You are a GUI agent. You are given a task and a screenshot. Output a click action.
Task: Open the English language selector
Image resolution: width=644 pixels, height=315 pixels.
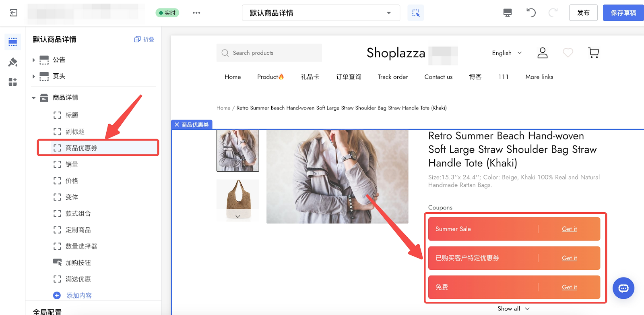[x=506, y=53]
